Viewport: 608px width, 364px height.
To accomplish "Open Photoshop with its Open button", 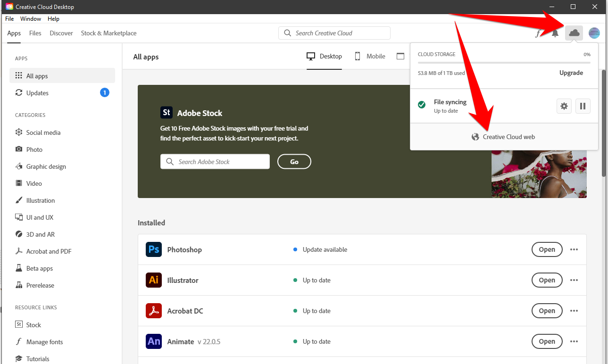I will click(x=547, y=249).
